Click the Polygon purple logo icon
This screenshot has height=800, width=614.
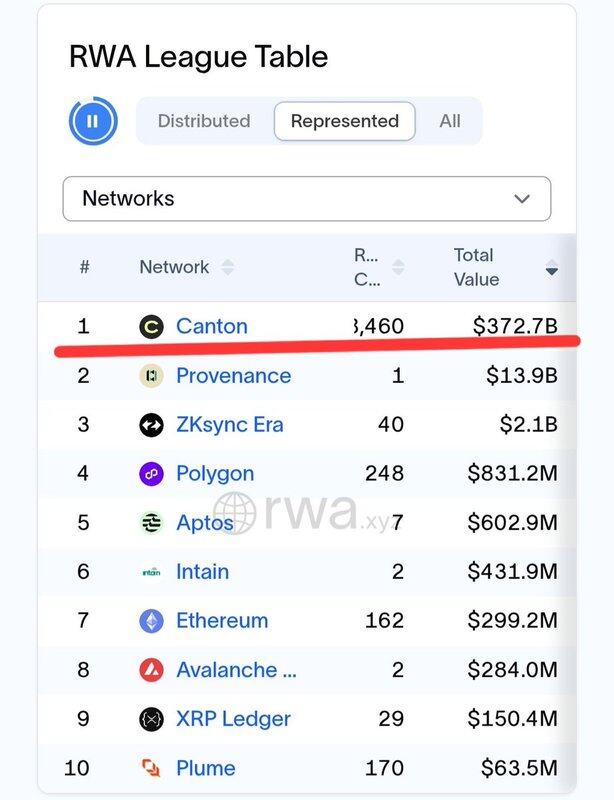(x=151, y=474)
